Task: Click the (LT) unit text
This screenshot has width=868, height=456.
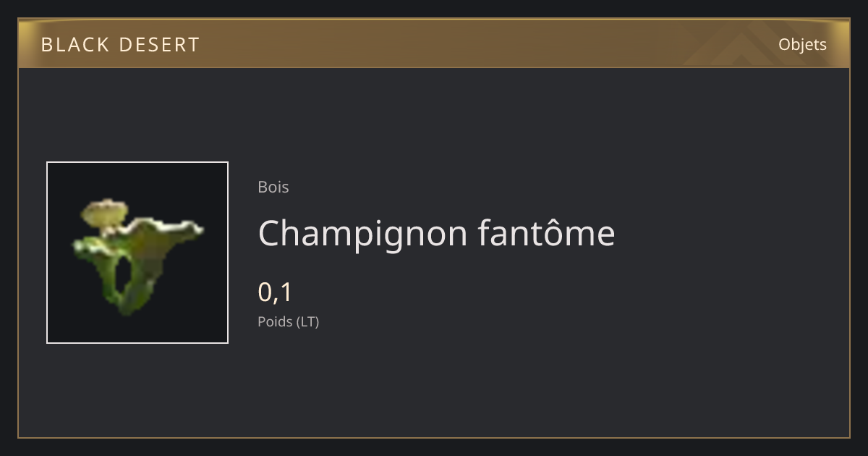Action: coord(307,321)
